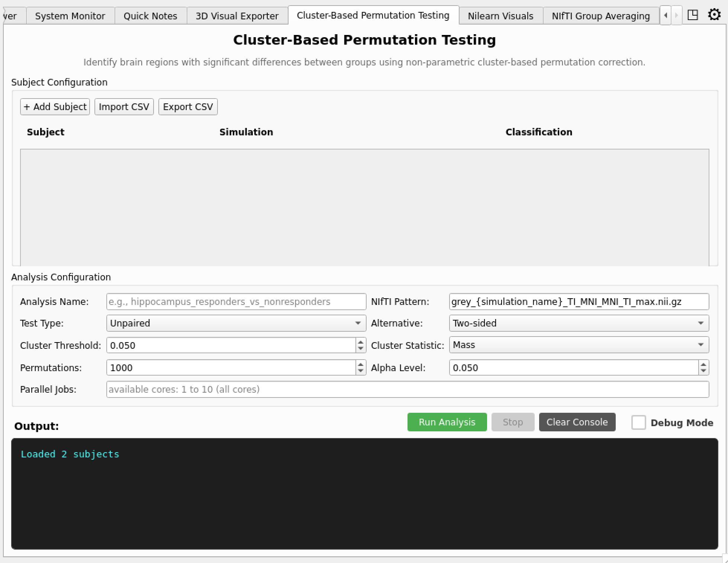728x563 pixels.
Task: Increase Alpha Level with its stepper arrow
Action: pos(703,365)
